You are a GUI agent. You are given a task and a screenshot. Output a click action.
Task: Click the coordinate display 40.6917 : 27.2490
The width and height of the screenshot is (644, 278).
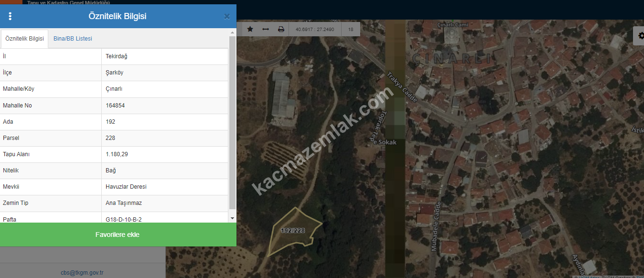(x=315, y=30)
